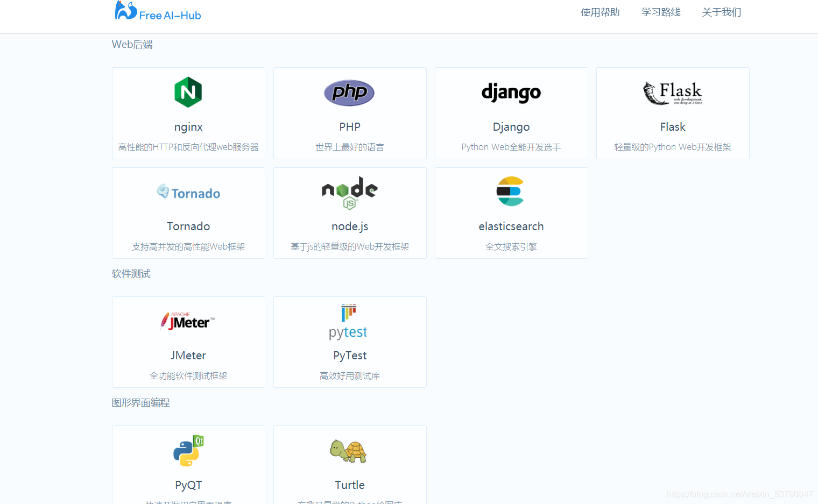Open the 关于我们 menu item
Image resolution: width=818 pixels, height=504 pixels.
[x=722, y=12]
